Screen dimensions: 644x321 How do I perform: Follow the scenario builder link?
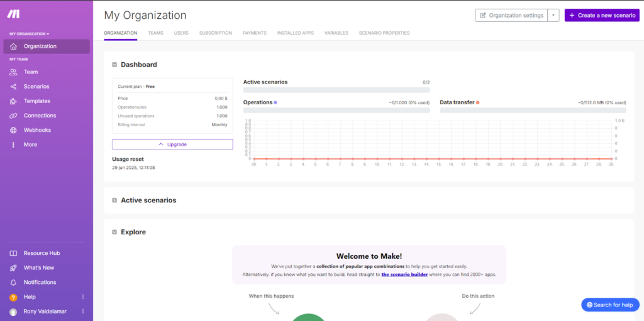coord(404,275)
